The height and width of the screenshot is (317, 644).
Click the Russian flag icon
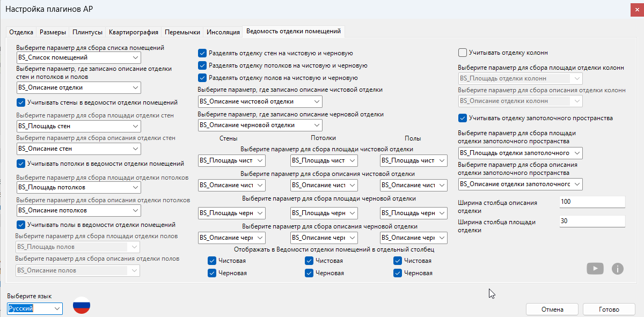pos(82,305)
